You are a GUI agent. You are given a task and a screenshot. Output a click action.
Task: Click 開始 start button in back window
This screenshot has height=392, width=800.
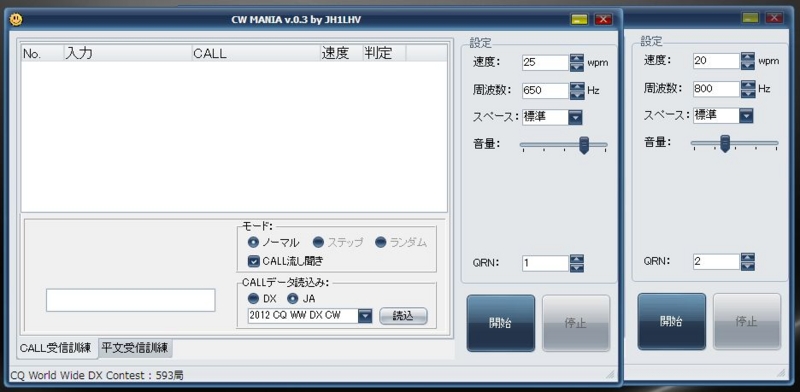click(671, 322)
